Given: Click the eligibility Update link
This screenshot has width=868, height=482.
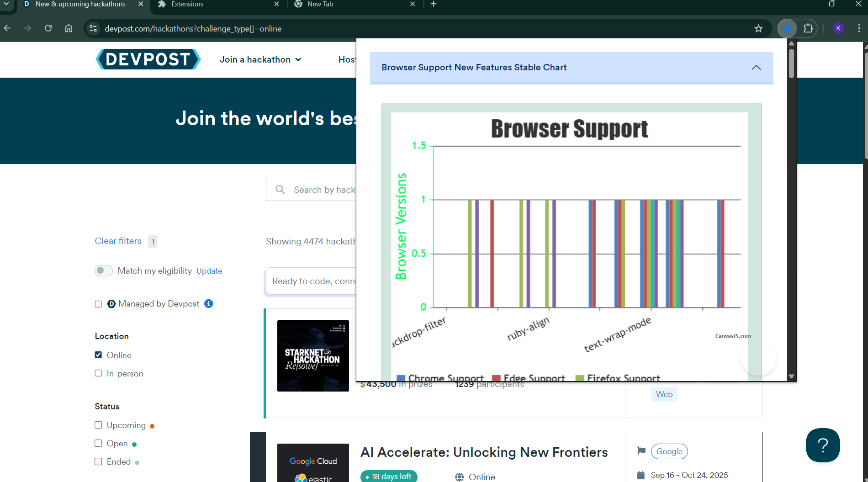Looking at the screenshot, I should pyautogui.click(x=209, y=271).
